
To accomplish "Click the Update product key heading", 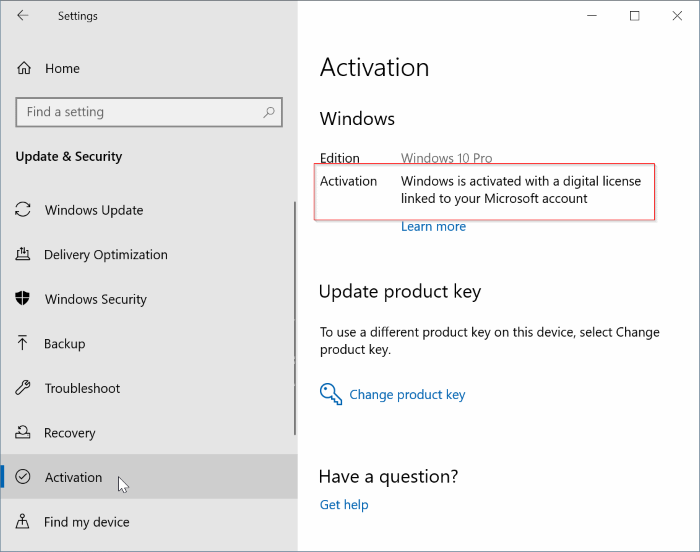I will point(400,292).
